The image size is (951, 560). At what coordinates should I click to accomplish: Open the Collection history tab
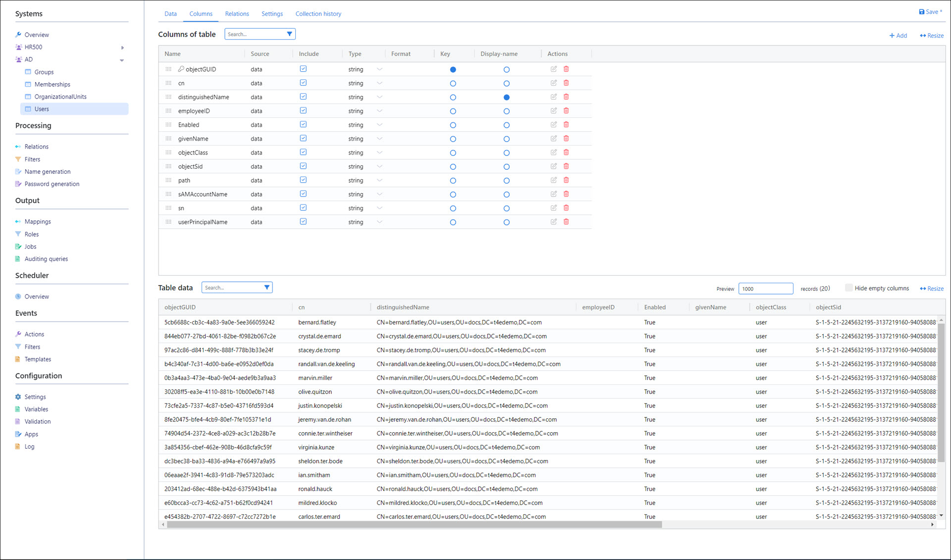click(318, 14)
